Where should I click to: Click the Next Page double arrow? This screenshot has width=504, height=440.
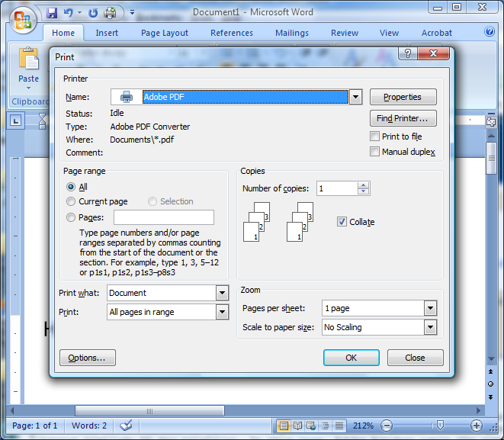point(490,397)
